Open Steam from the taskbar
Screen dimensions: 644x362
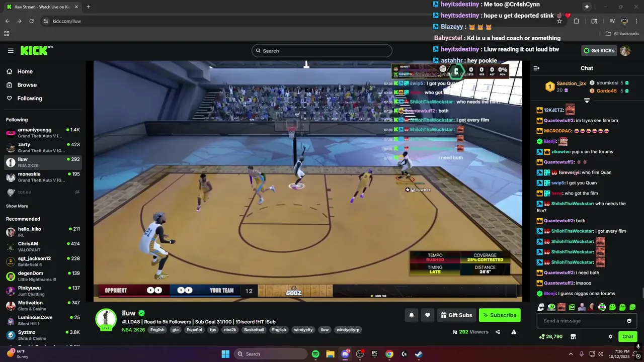419,354
